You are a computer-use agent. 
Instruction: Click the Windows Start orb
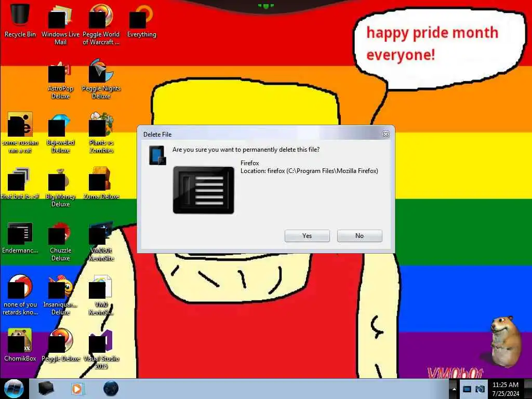point(14,389)
